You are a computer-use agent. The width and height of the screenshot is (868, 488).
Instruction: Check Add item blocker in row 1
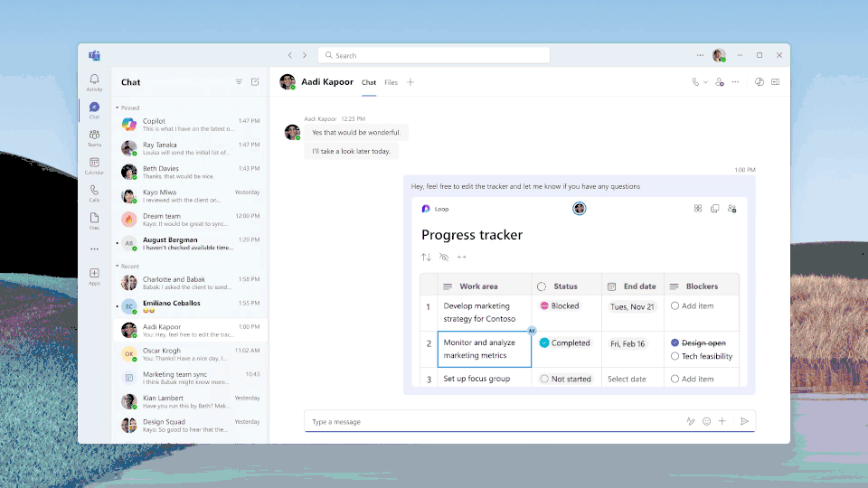pos(675,305)
